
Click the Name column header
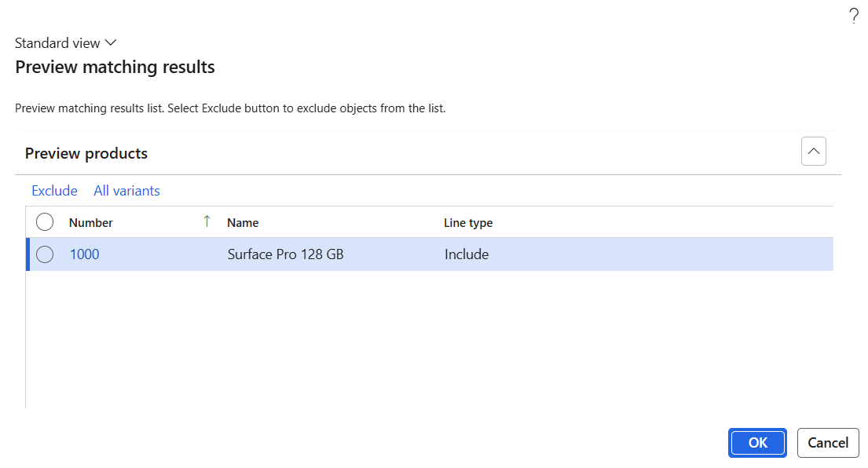243,222
